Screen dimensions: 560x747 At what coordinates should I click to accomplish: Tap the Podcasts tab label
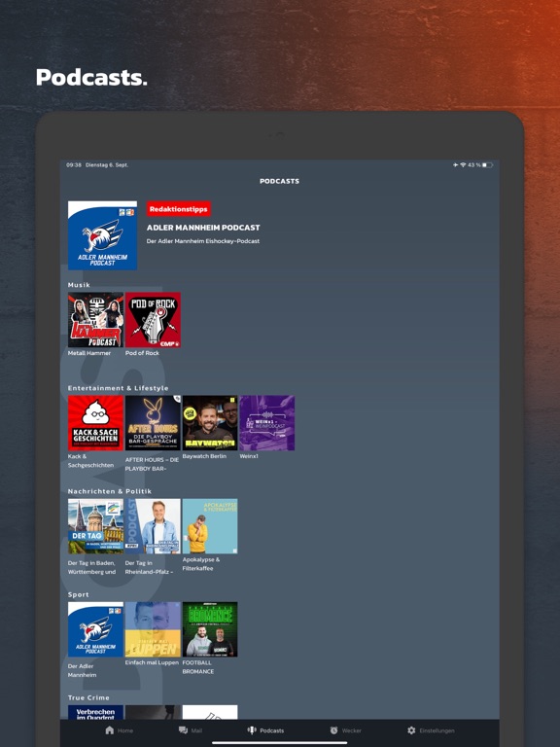coord(272,730)
